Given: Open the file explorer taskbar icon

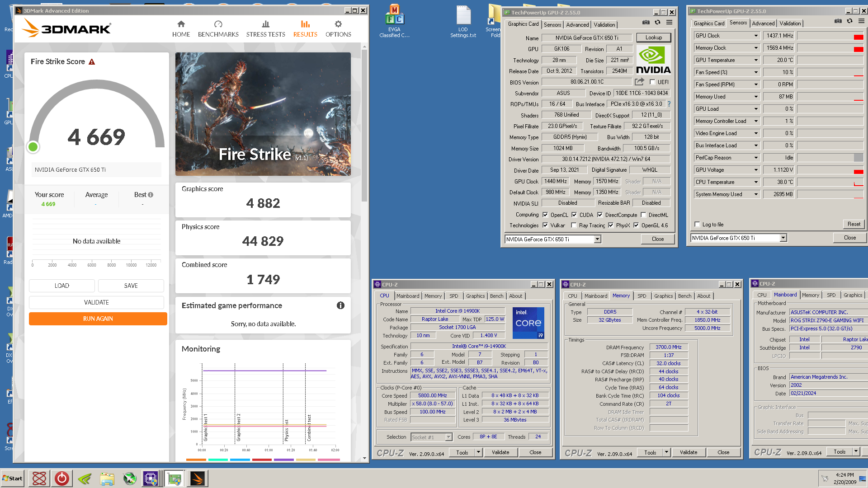Looking at the screenshot, I should tap(107, 479).
